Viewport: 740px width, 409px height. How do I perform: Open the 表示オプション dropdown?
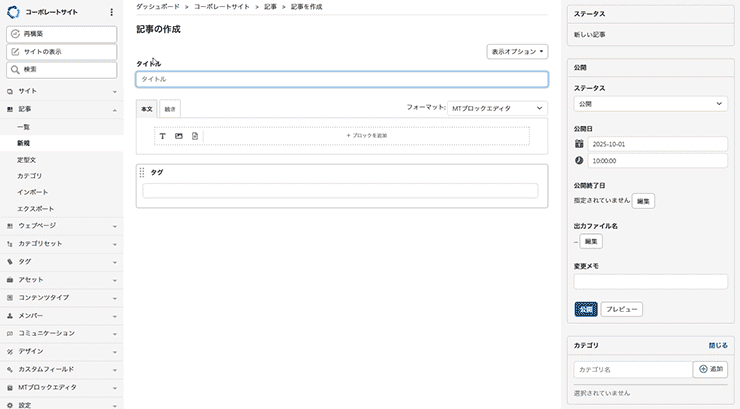pos(518,51)
